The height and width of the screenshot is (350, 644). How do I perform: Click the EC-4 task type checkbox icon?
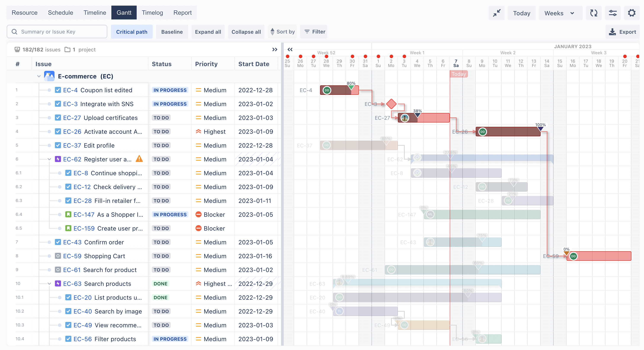[58, 90]
